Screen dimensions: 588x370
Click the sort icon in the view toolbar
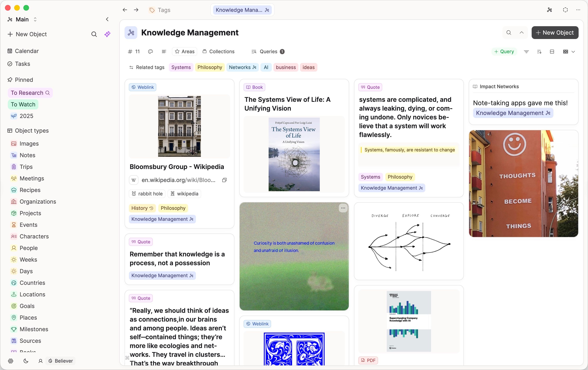point(539,52)
